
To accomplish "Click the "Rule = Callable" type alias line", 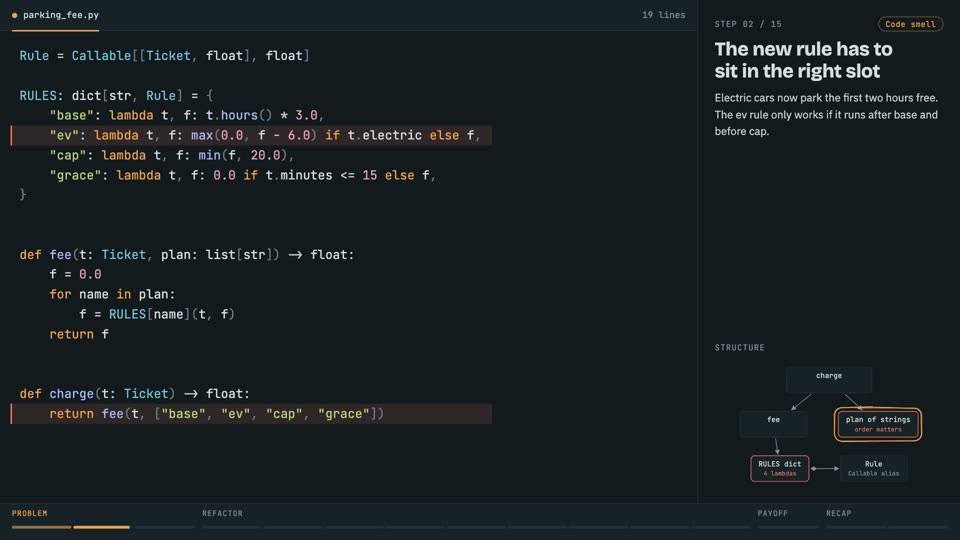I will click(x=165, y=56).
